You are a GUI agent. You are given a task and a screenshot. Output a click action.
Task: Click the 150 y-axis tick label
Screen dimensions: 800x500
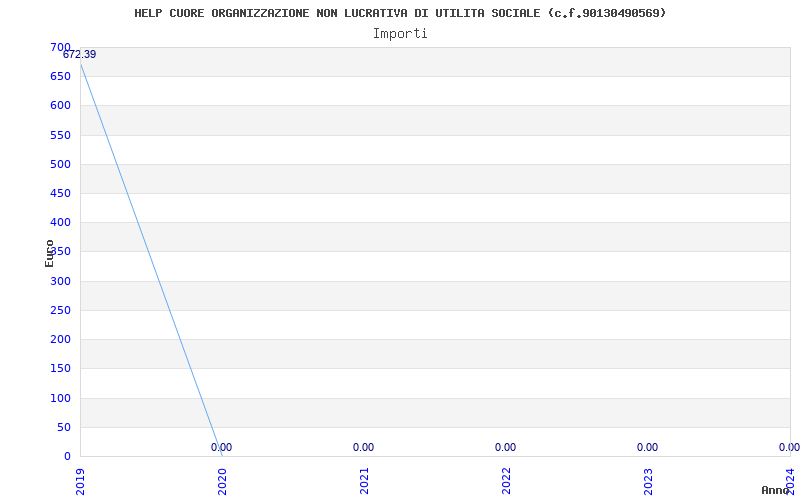tap(60, 368)
